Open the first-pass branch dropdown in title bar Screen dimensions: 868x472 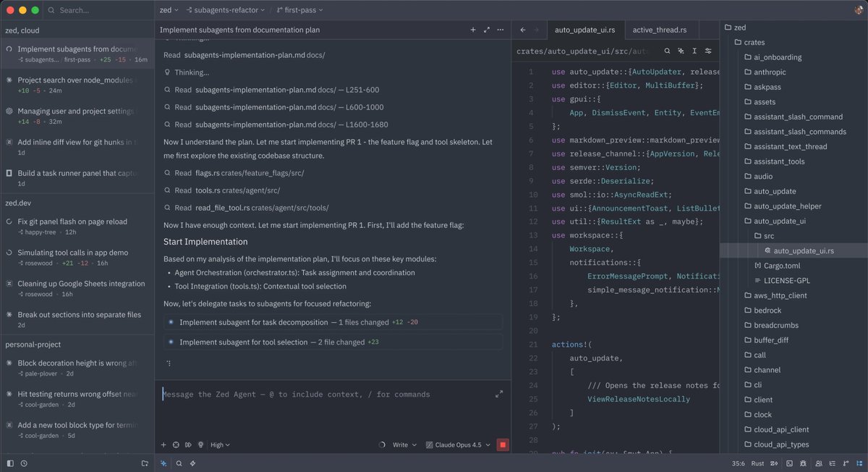point(300,10)
